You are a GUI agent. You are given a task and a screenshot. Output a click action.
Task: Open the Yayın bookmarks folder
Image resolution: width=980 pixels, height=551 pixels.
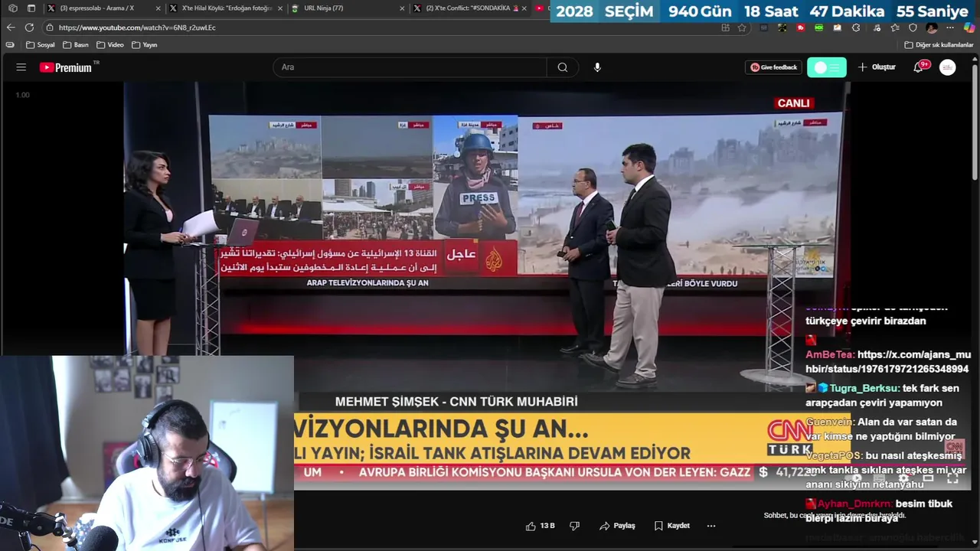pos(145,45)
